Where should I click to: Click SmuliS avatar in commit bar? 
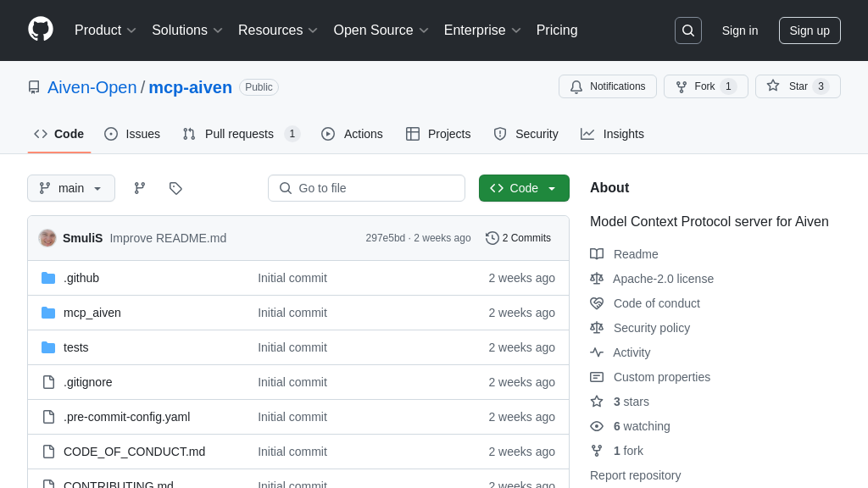pyautogui.click(x=47, y=238)
